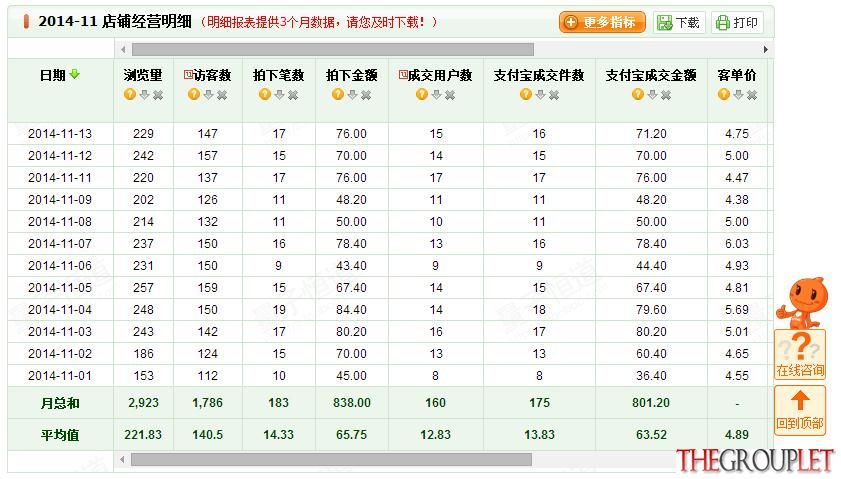Viewport: 841px width, 479px height.
Task: Remove the 成交用户数 column with its X icon
Action: pyautogui.click(x=450, y=95)
